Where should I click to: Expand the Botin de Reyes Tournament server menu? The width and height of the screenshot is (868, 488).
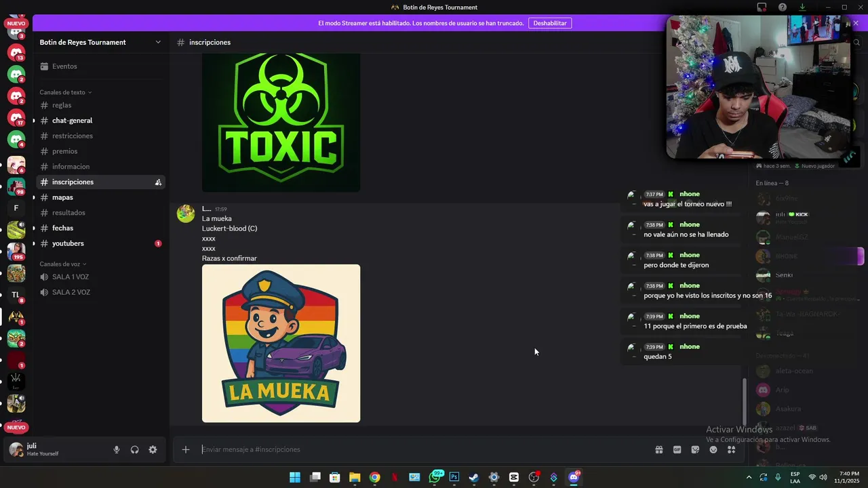click(100, 42)
